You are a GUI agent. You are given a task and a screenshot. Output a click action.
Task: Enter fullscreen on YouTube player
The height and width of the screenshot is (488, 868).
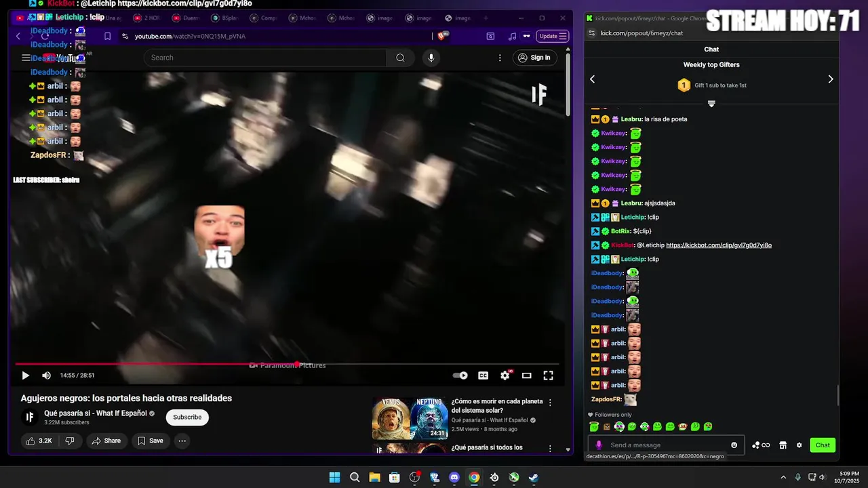[548, 375]
